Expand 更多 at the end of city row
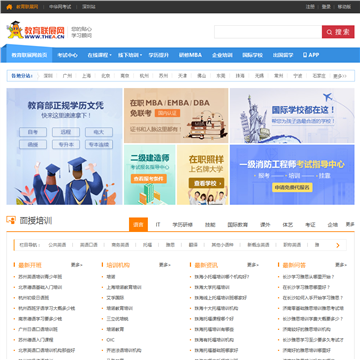Screen dimensions: 360x360 (340, 76)
